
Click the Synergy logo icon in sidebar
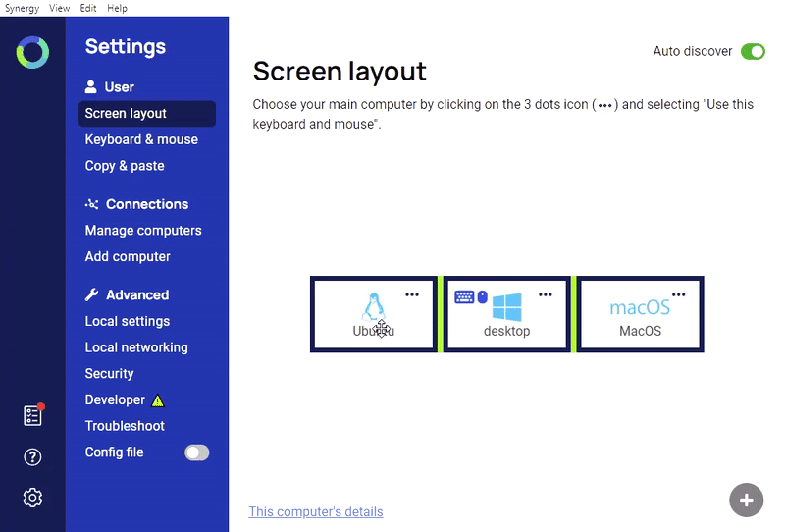(32, 52)
